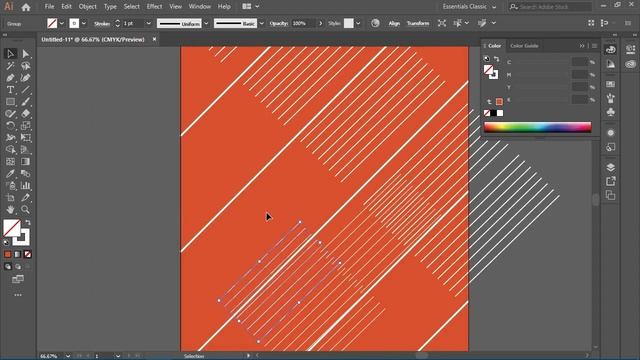Change the screen mode button
Screen dimensions: 640x360
[x=18, y=280]
